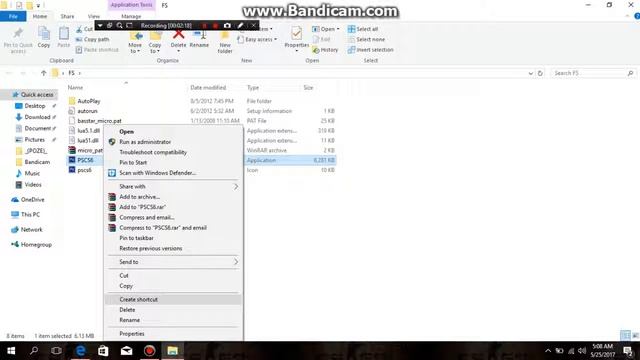This screenshot has height=360, width=640.
Task: Click Select all in the ribbon
Action: pos(363,29)
